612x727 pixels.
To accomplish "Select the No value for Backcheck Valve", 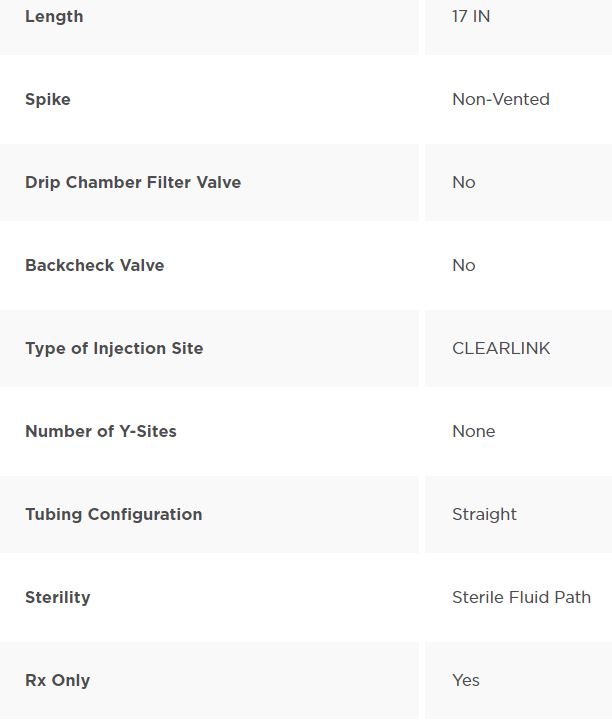I will 464,265.
